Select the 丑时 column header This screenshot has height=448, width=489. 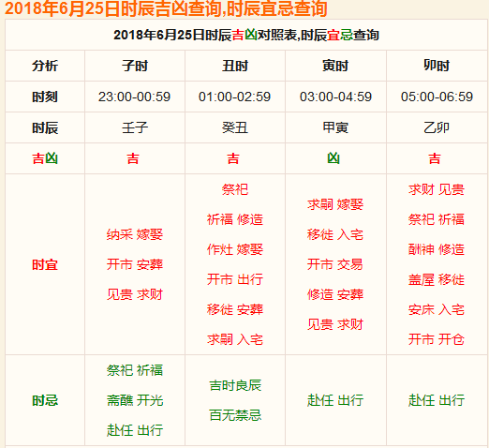tap(235, 66)
